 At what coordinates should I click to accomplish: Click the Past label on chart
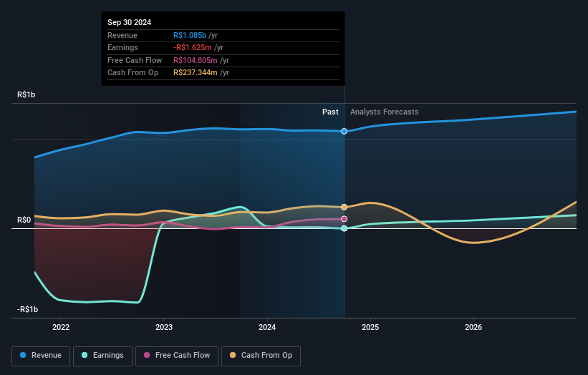tap(330, 112)
